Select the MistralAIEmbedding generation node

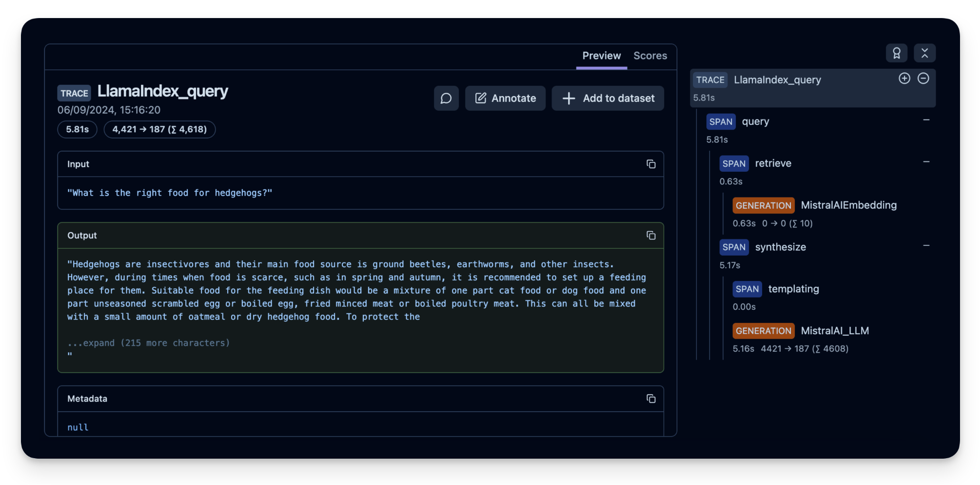tap(848, 205)
